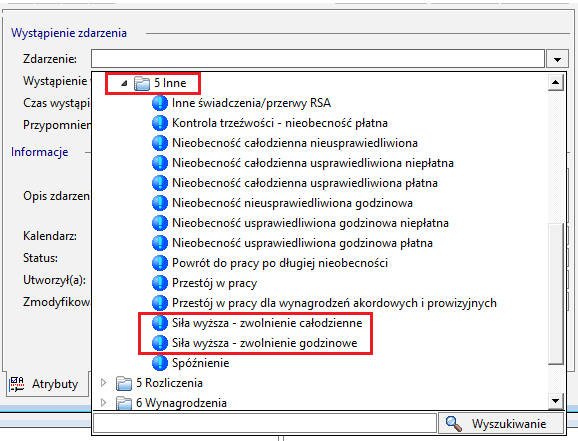Click the 5 Rozliczenia folder icon
This screenshot has height=441, width=578.
[124, 383]
